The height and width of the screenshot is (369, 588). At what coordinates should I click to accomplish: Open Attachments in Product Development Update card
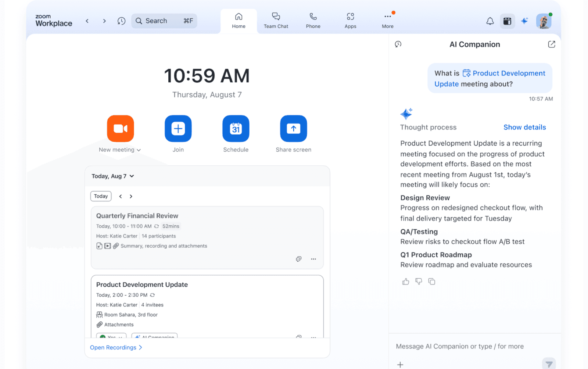coord(115,325)
